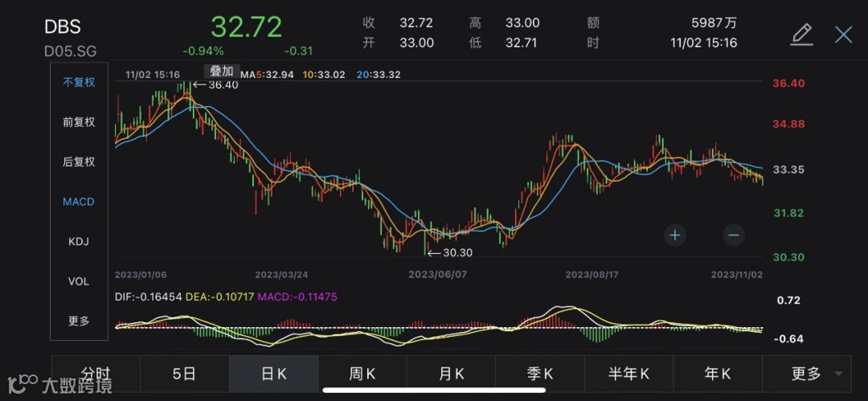Click the 2023/03/24 date label
Image resolution: width=868 pixels, height=401 pixels.
(x=281, y=275)
